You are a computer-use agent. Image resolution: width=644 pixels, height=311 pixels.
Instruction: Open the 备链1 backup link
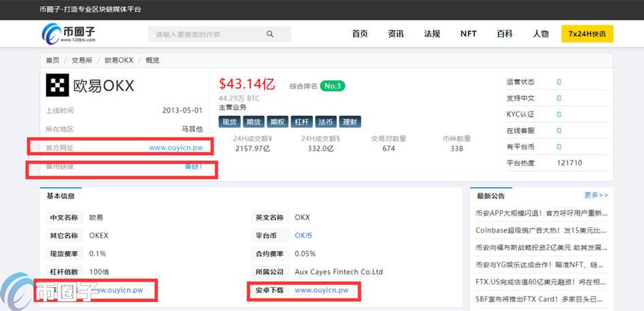point(193,167)
